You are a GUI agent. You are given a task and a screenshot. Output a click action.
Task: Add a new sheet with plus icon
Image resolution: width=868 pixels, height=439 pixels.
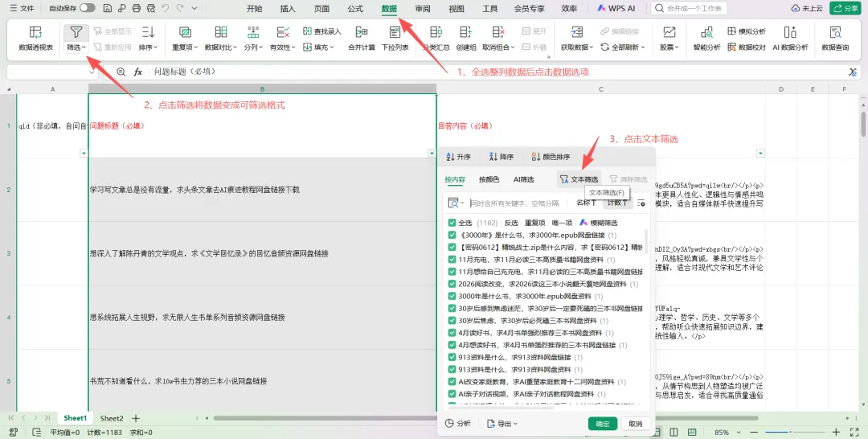[136, 418]
